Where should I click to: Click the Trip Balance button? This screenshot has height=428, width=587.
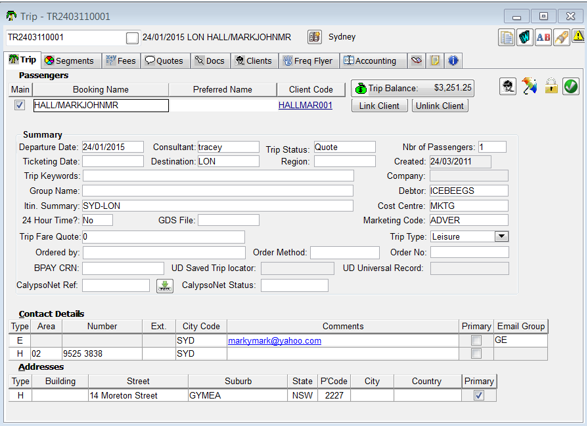click(413, 88)
